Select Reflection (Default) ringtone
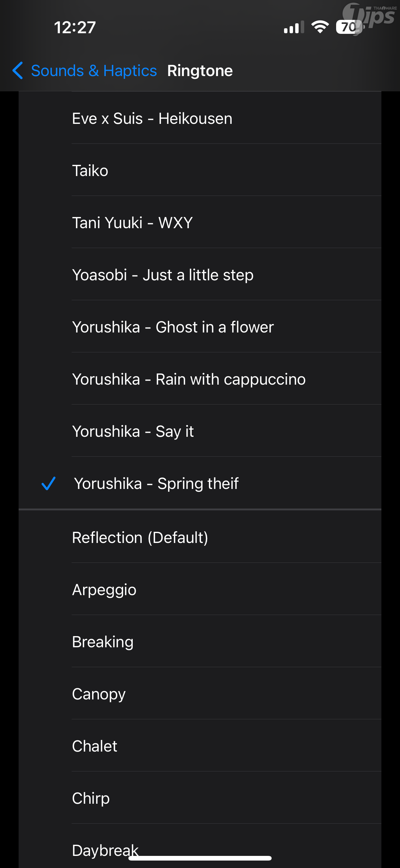400x868 pixels. (x=140, y=537)
